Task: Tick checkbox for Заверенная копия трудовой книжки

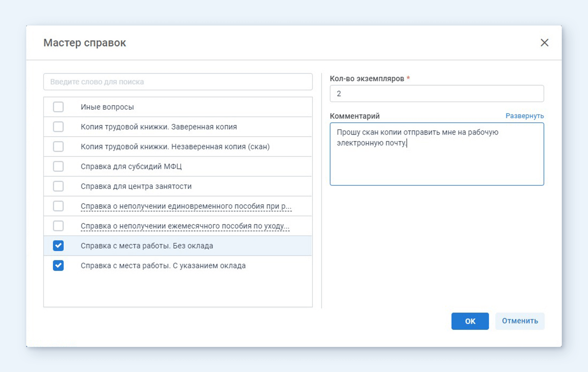Action: pyautogui.click(x=58, y=127)
